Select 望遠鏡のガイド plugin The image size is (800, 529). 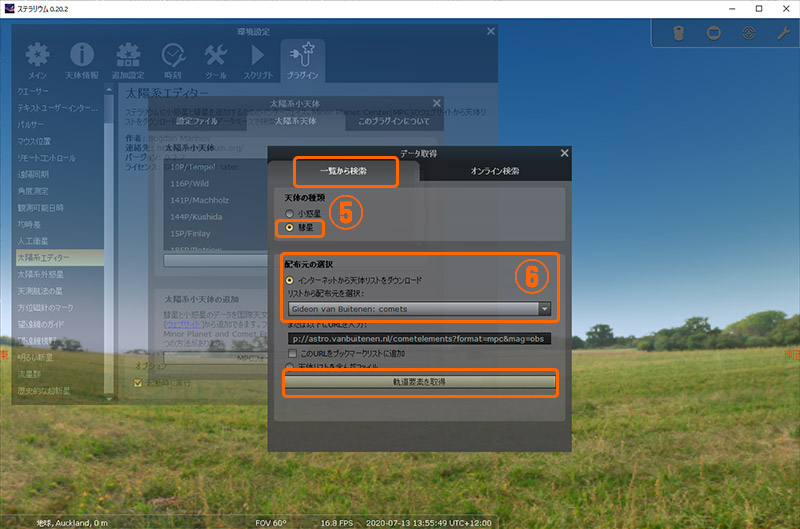coord(59,324)
